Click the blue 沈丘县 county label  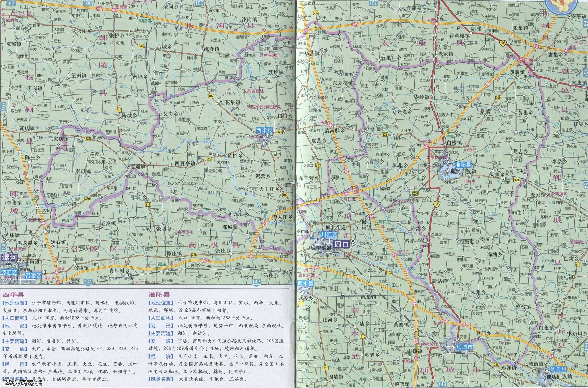point(559,369)
